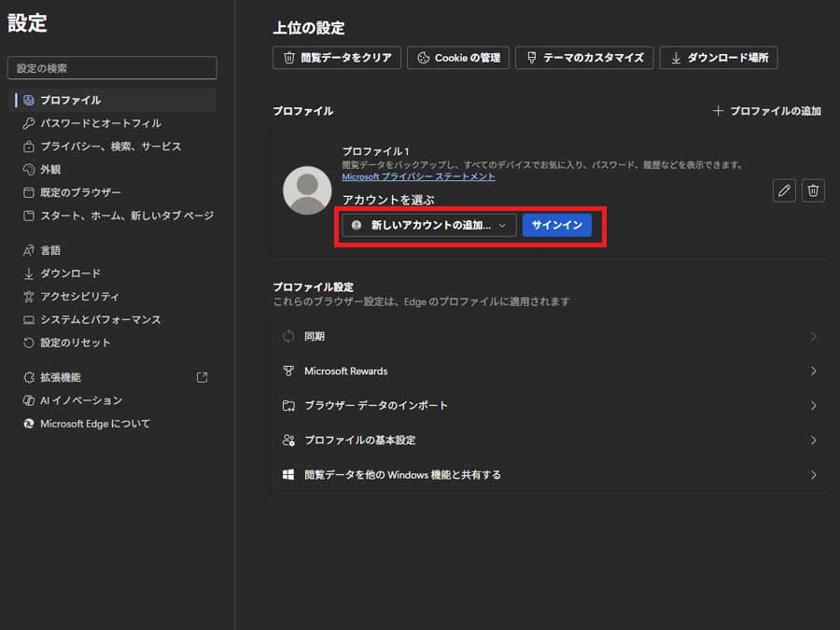The image size is (840, 630).
Task: Click the pencil edit profile icon
Action: [784, 190]
